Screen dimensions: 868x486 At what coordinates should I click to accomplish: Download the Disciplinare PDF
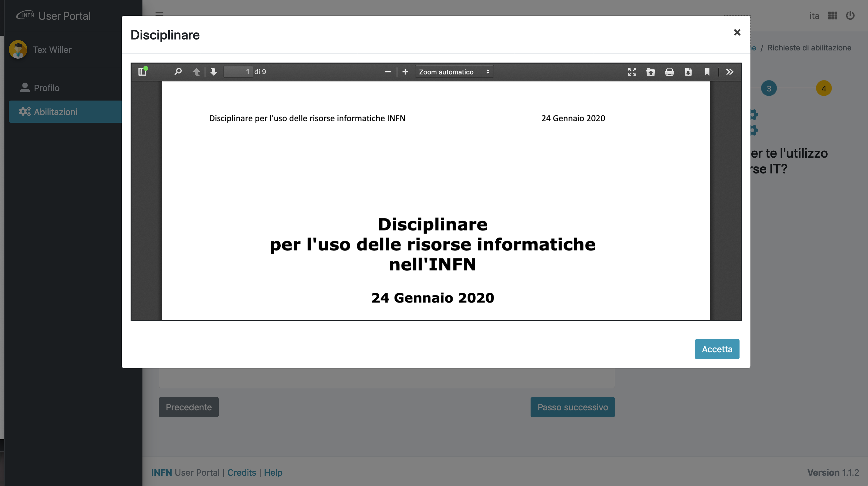coord(689,72)
